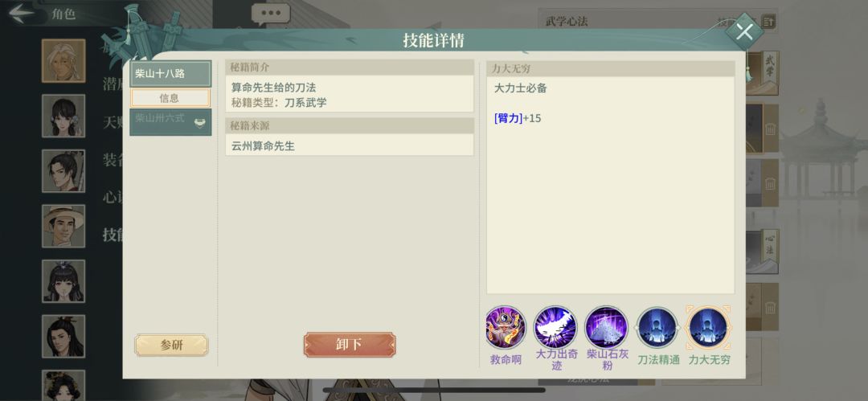Switch to the 柴山十八路 manual tab
Screen dimensions: 868x401
pyautogui.click(x=170, y=74)
